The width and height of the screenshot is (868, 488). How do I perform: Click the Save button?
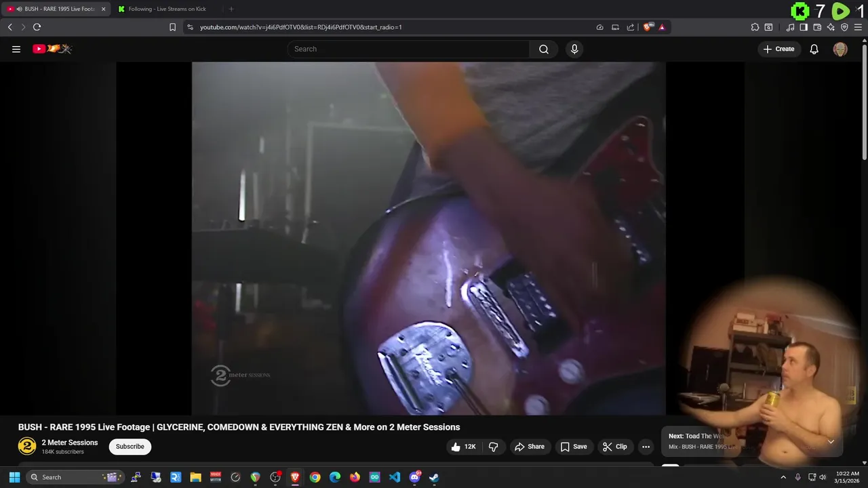(x=573, y=447)
